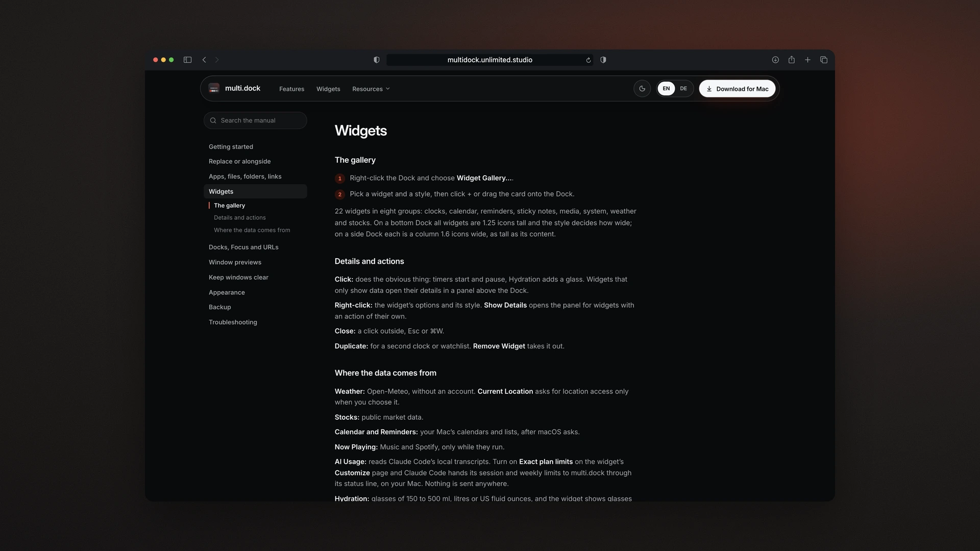Open Getting started in the sidebar

231,146
